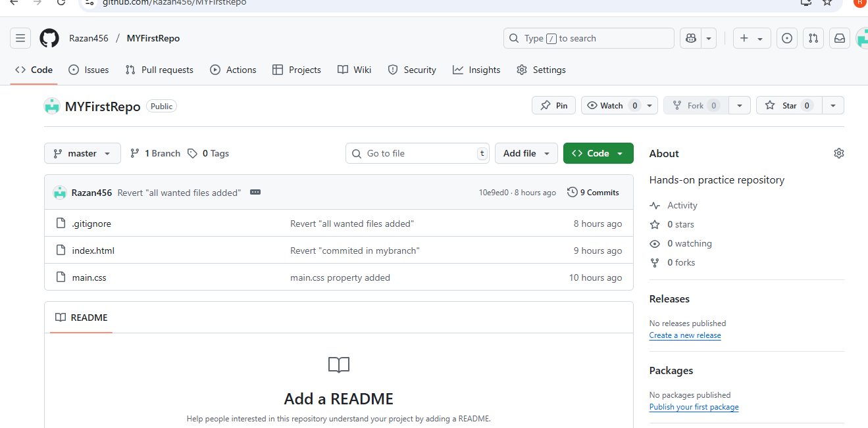Click the Create a new release link
Screen dimensions: 868x428
(684, 335)
